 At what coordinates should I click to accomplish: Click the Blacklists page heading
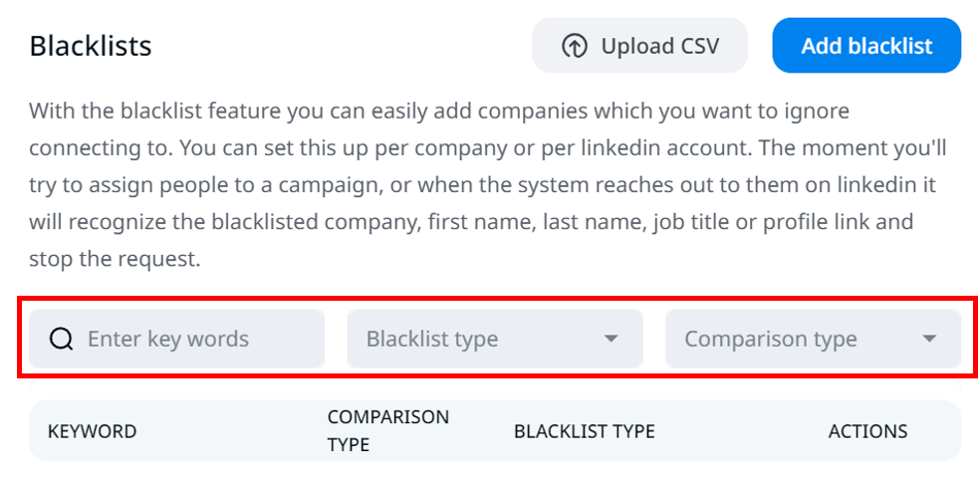pyautogui.click(x=91, y=46)
